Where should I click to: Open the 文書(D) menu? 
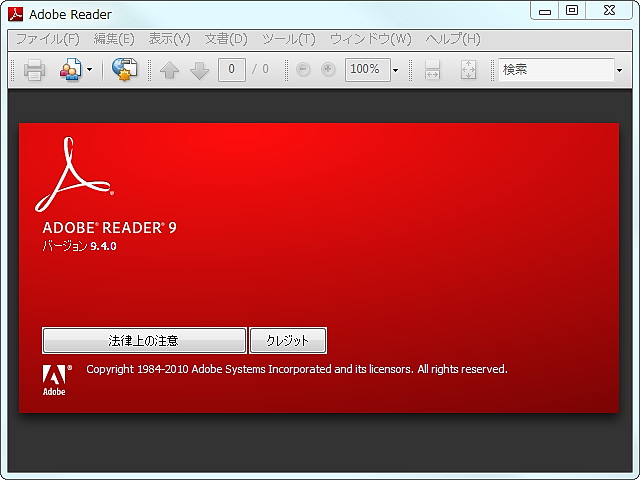(226, 39)
